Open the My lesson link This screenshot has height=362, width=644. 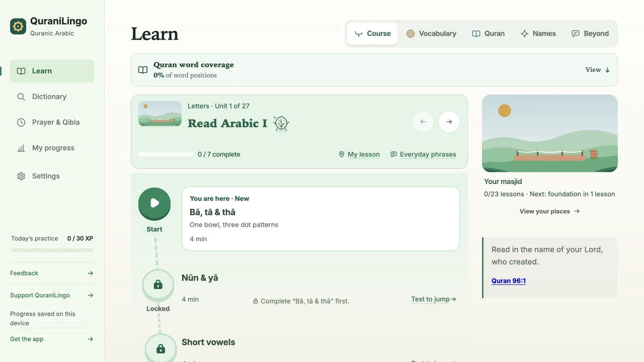pos(359,154)
